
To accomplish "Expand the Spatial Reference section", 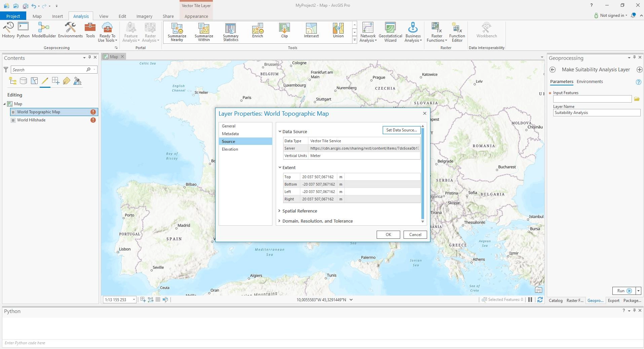I will coord(279,211).
